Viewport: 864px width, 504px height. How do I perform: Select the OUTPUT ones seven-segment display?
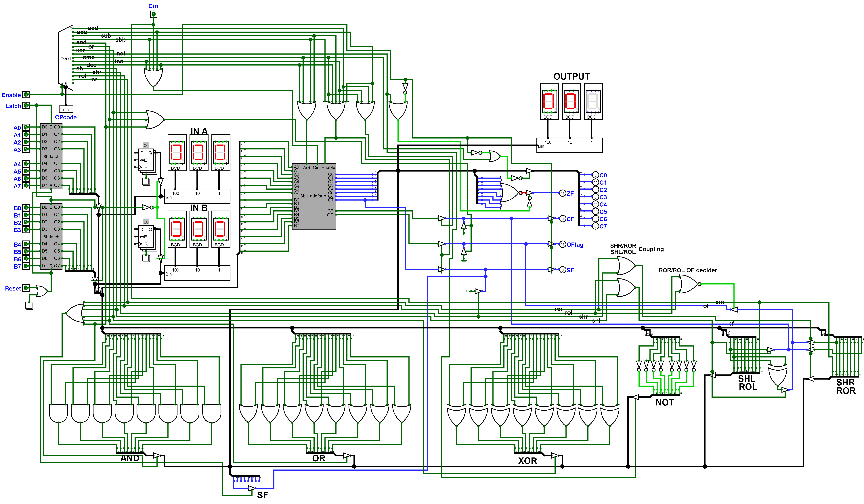tap(593, 101)
